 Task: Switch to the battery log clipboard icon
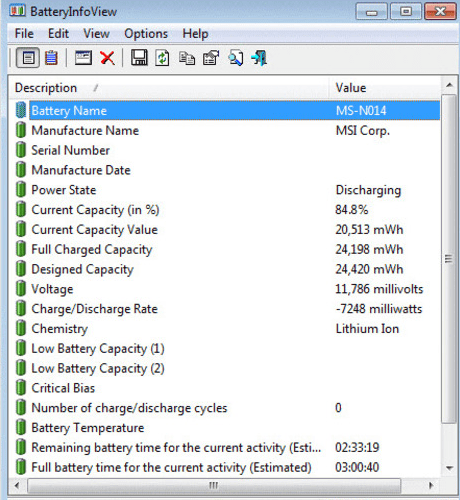point(51,58)
